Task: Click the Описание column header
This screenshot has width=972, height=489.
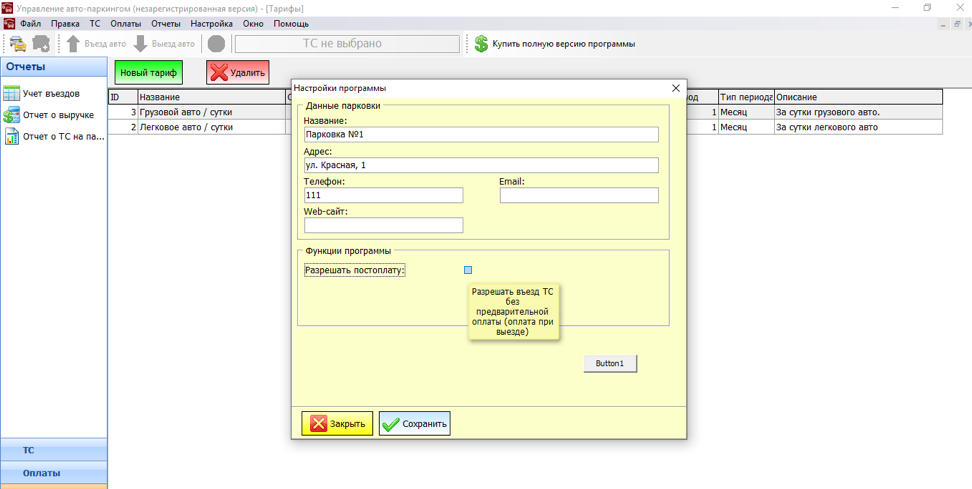Action: pos(859,97)
